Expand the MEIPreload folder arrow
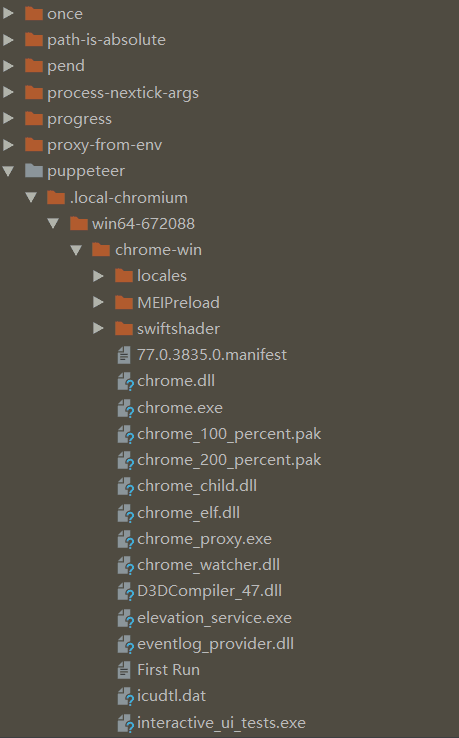 tap(98, 302)
